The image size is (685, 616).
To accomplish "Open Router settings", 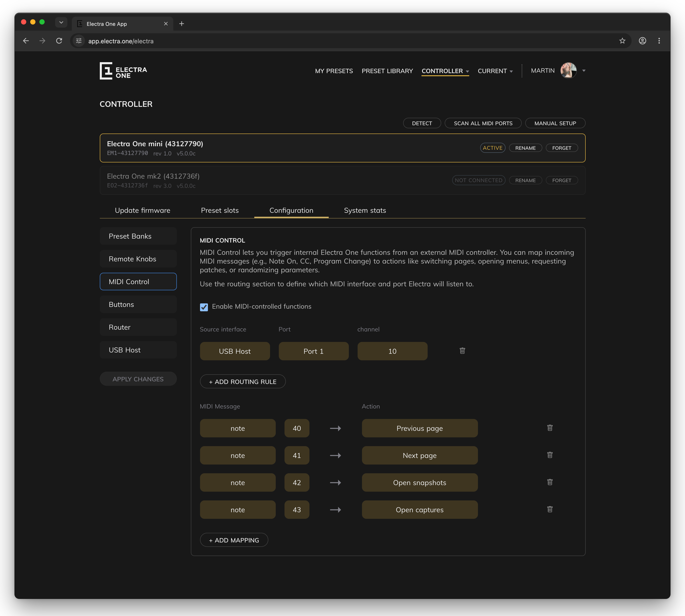I will tap(138, 327).
